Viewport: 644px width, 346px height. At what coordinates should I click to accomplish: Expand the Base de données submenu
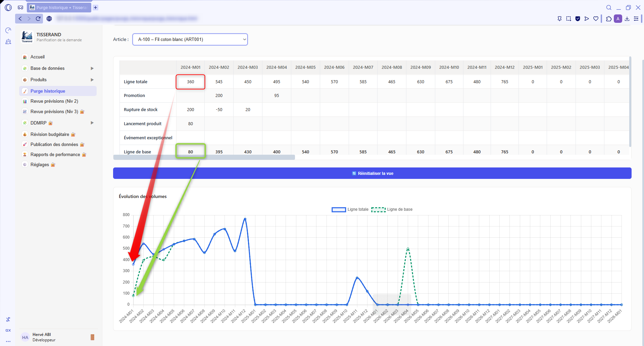tap(92, 68)
